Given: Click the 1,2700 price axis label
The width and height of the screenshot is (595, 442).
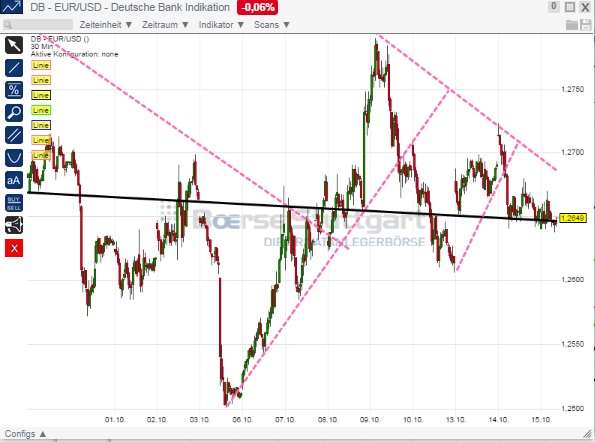Looking at the screenshot, I should (573, 152).
